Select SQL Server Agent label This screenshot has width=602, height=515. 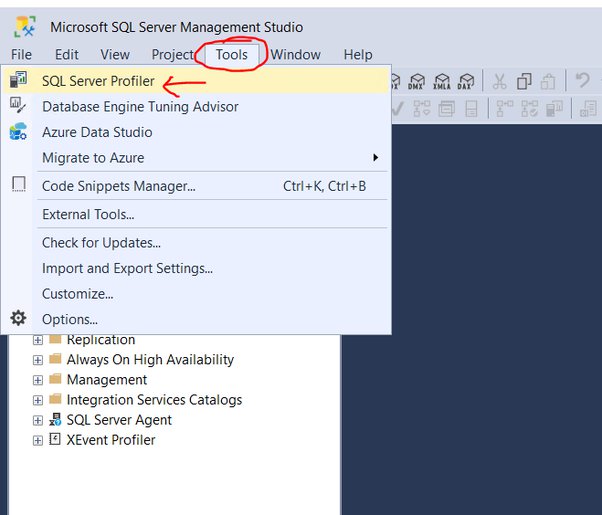tap(119, 420)
